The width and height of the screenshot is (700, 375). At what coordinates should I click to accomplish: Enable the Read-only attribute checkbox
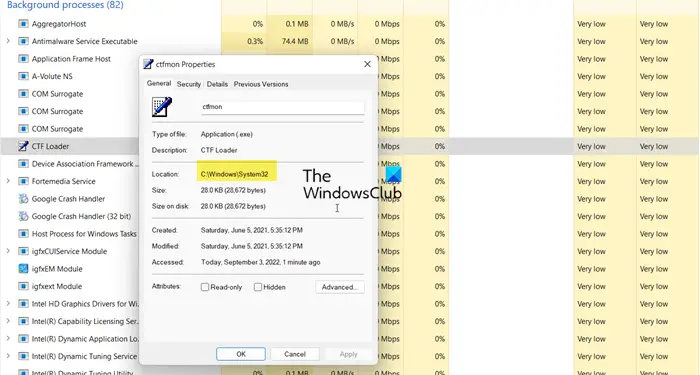[205, 287]
